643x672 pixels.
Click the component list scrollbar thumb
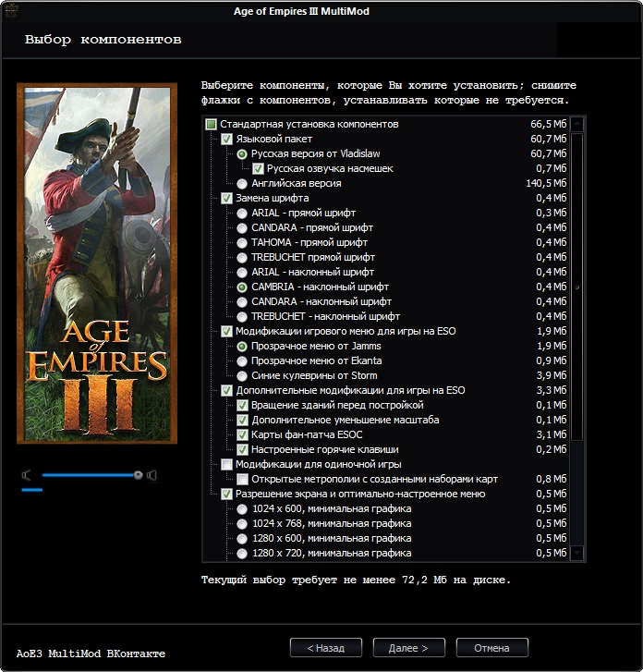tap(577, 287)
